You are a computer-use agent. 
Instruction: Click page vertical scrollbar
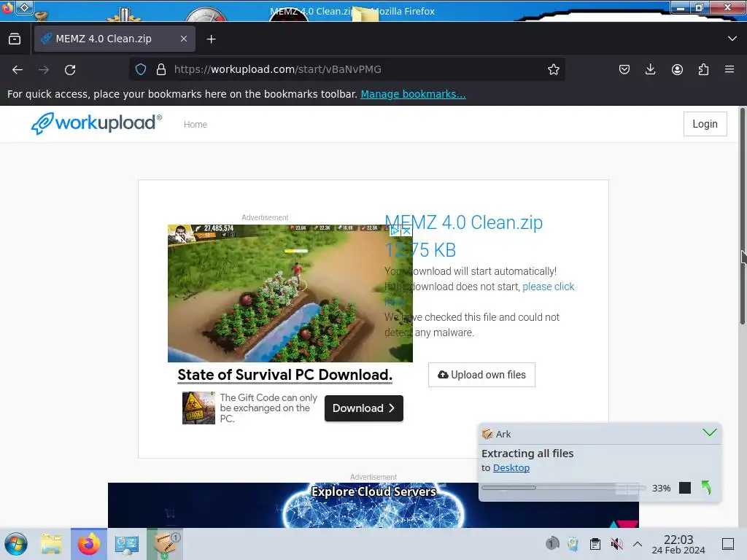pyautogui.click(x=742, y=217)
